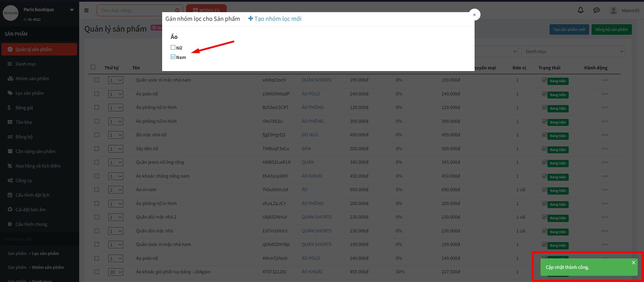Open action dots for first product row

pos(604,80)
